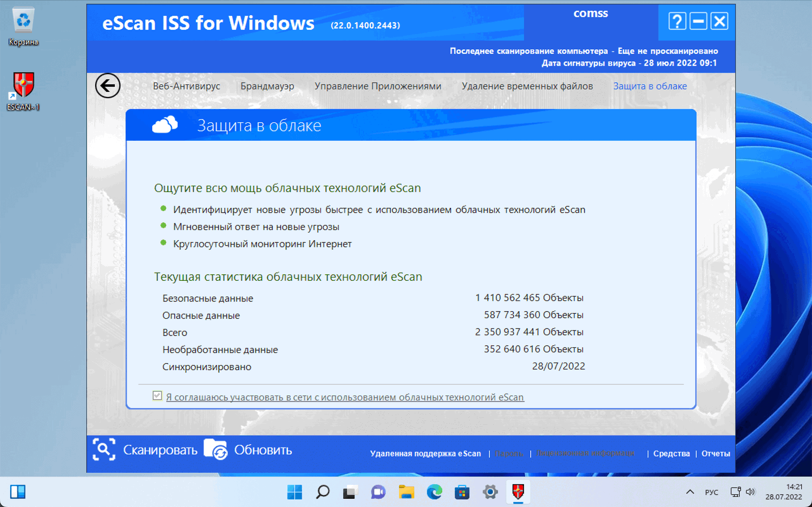This screenshot has height=507, width=812.
Task: Click the Сканировать button label
Action: click(x=160, y=450)
